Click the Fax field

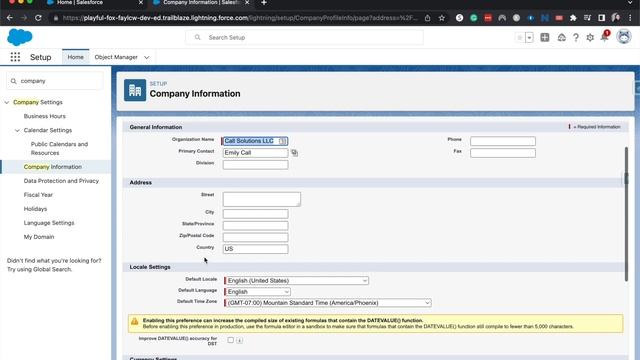[x=502, y=153]
